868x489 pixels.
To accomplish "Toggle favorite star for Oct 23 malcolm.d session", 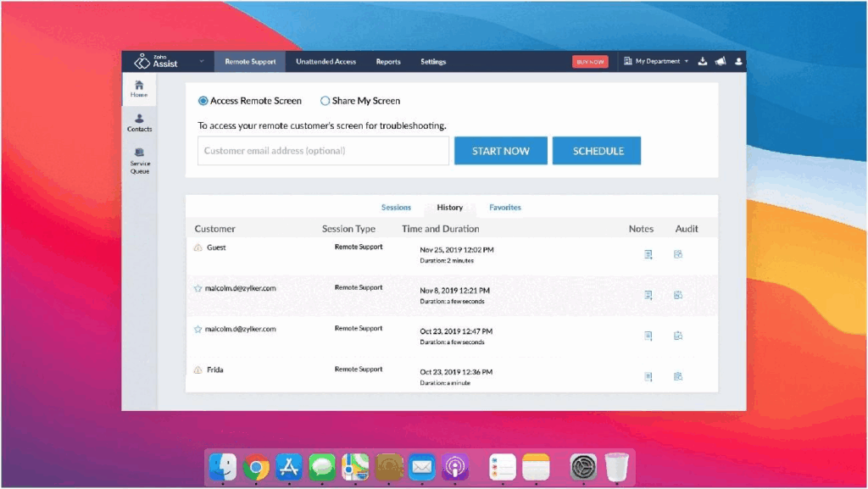I will click(x=198, y=329).
